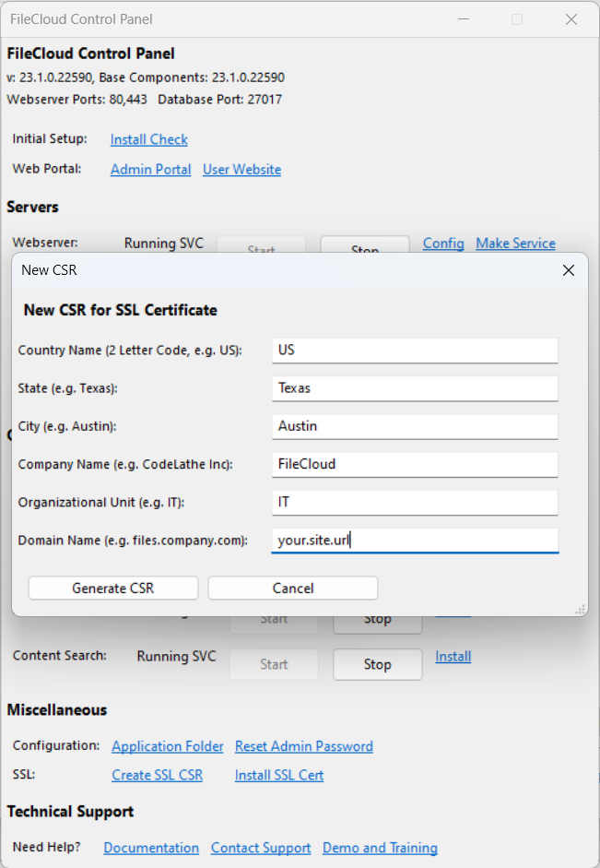Close the New CSR dialog with X

pyautogui.click(x=569, y=270)
